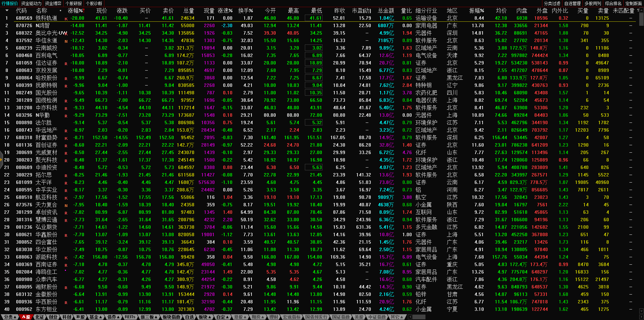Click the N new-listing marker beside 华信永道
Image resolution: width=644 pixels, height=320 pixels.
pos(66,41)
